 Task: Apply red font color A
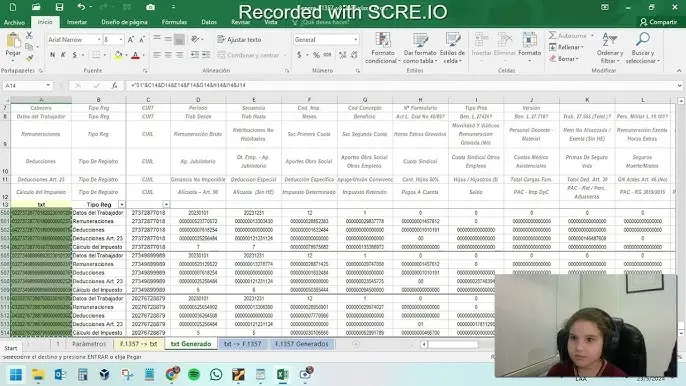point(135,55)
